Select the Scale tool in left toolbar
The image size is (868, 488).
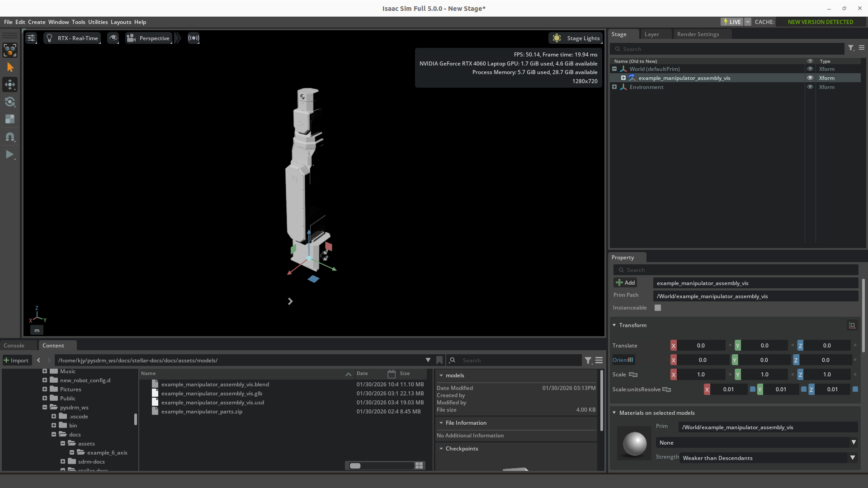(10, 119)
